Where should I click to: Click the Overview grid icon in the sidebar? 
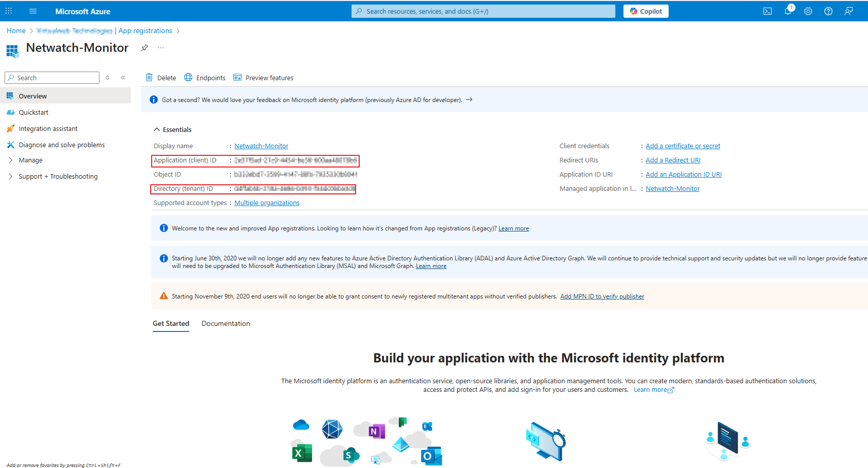10,96
